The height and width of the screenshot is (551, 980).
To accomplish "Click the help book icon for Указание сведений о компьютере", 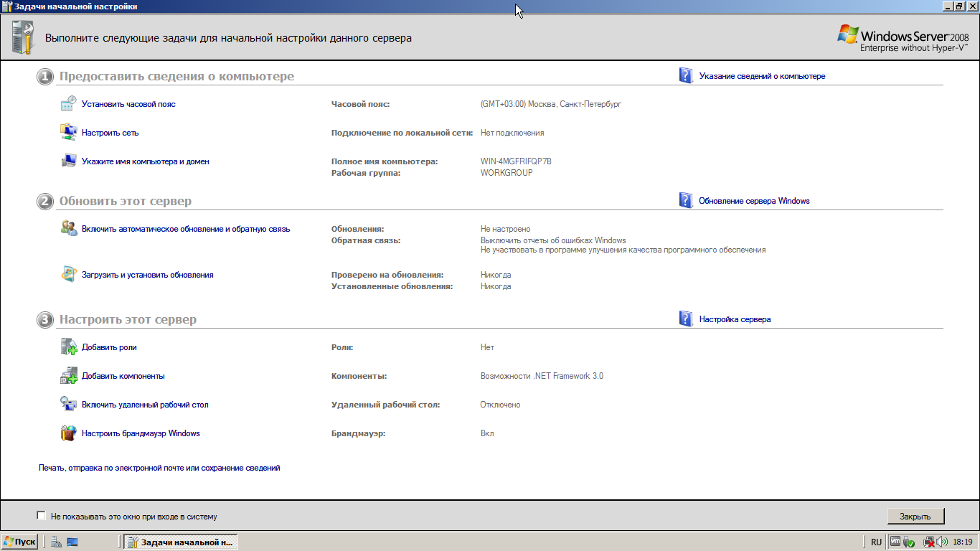I will point(686,76).
